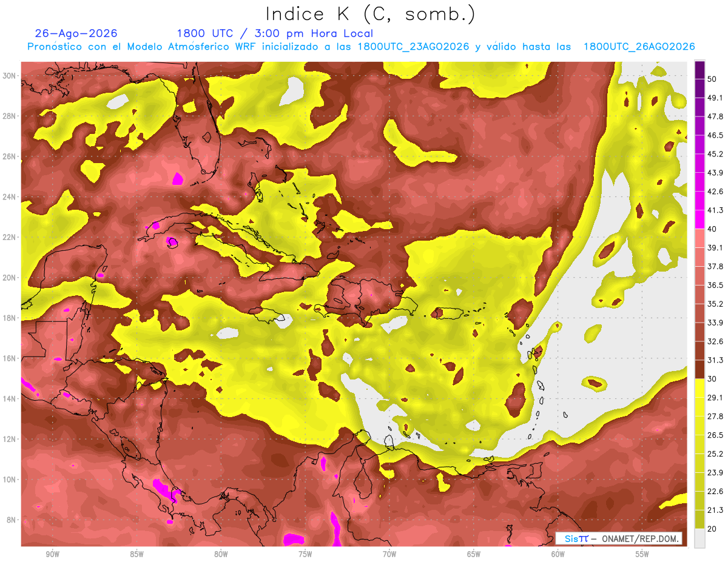Select the colorbar value 36.5
The height and width of the screenshot is (562, 728).
point(716,285)
